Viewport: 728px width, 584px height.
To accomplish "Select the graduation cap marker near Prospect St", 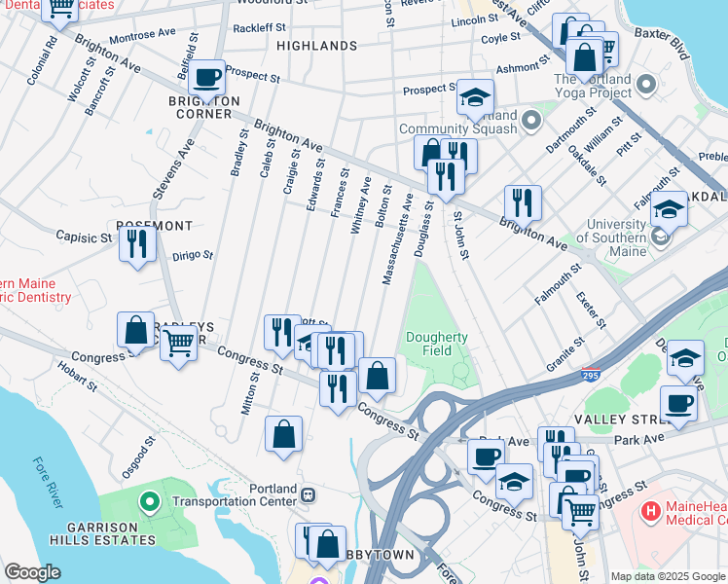I will (475, 98).
